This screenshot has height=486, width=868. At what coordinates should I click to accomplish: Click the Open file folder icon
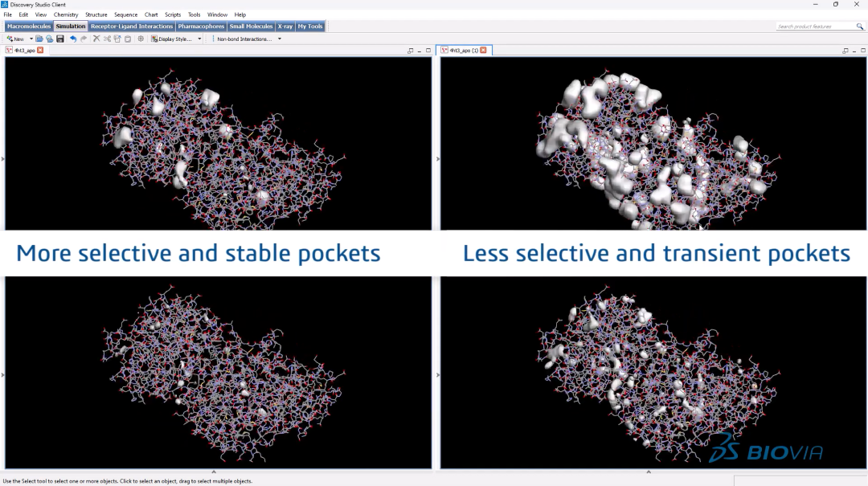[x=39, y=39]
